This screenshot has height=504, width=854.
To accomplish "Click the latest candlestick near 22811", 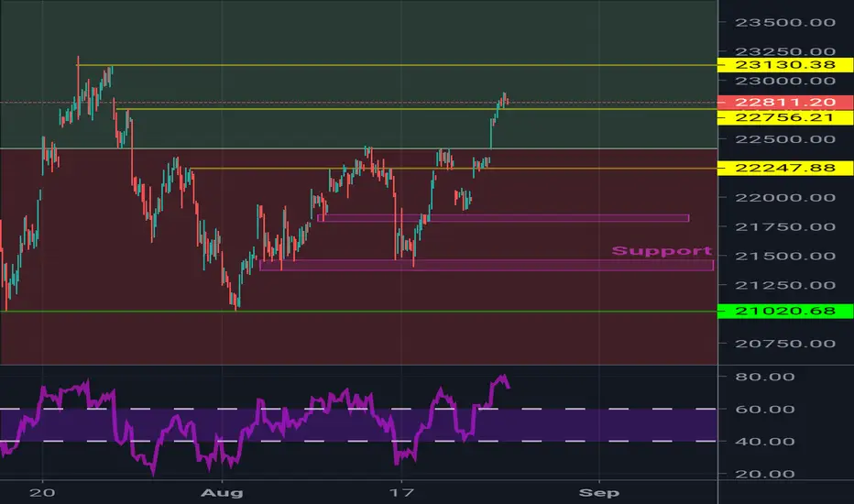I will coord(507,100).
